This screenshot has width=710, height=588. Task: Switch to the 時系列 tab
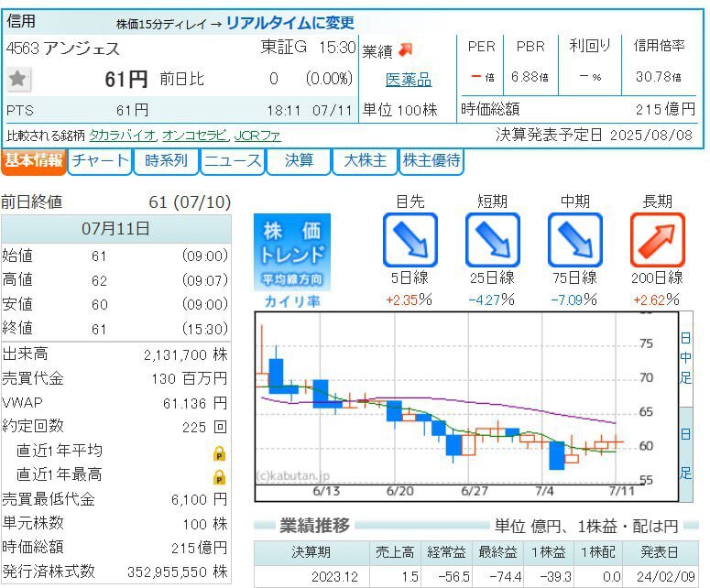click(166, 160)
